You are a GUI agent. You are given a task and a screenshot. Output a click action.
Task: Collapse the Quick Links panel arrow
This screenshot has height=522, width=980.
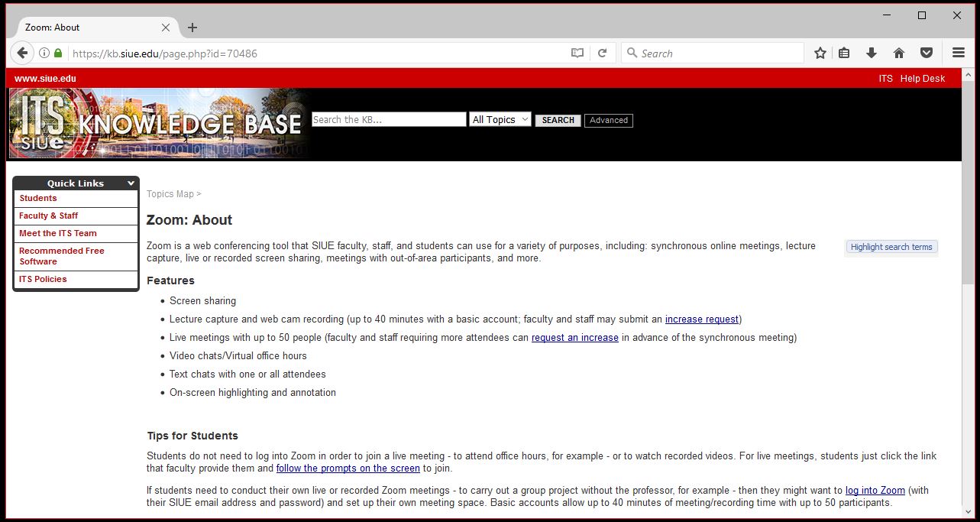(131, 183)
